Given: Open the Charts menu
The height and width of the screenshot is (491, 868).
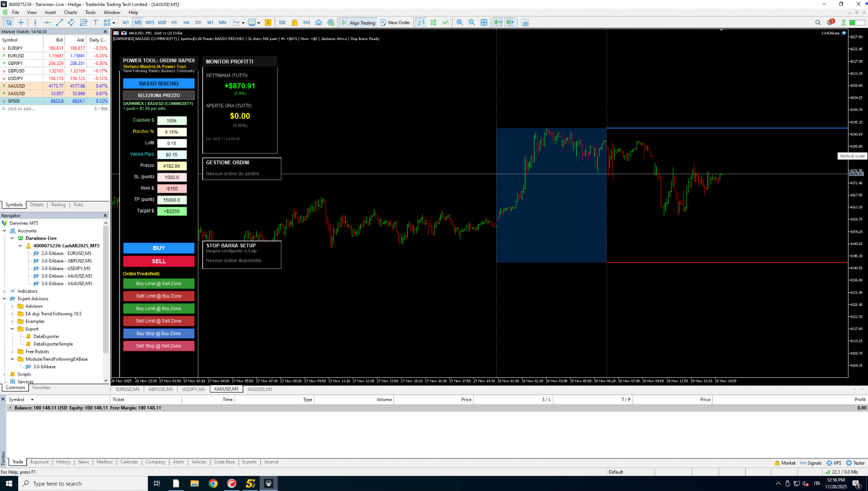Looking at the screenshot, I should [x=70, y=12].
